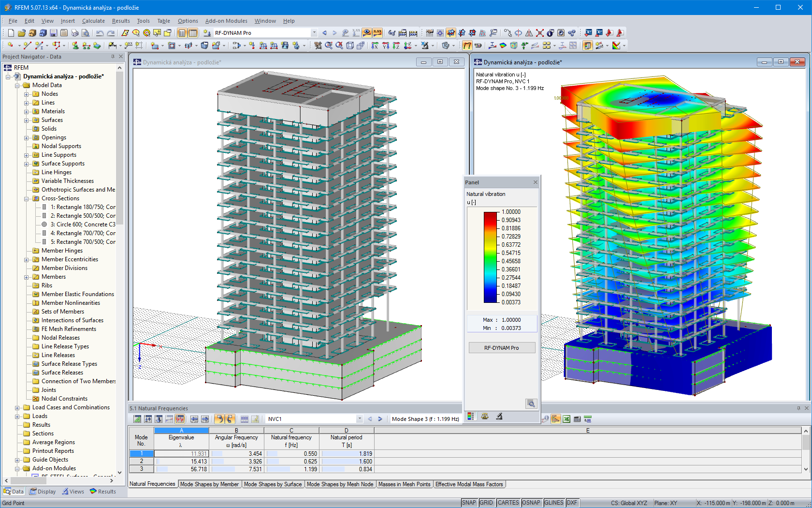Viewport: 812px width, 508px height.
Task: Open the Calculate menu
Action: coord(93,21)
